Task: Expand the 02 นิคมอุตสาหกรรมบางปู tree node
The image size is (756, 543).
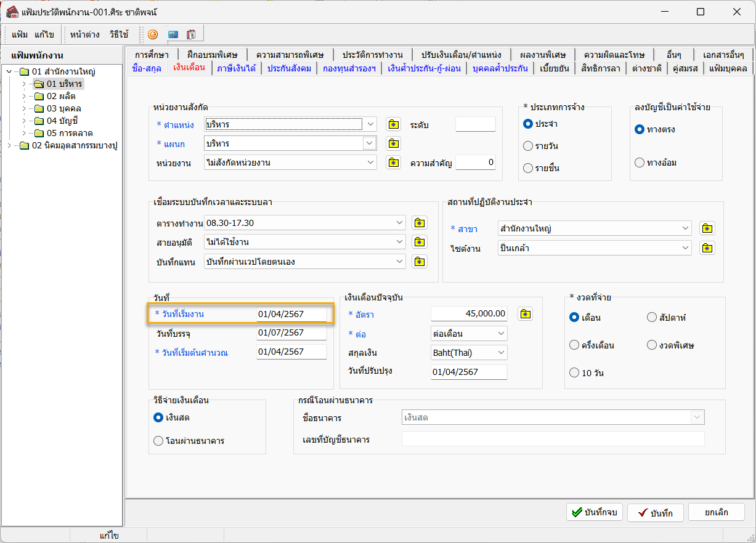Action: tap(9, 145)
